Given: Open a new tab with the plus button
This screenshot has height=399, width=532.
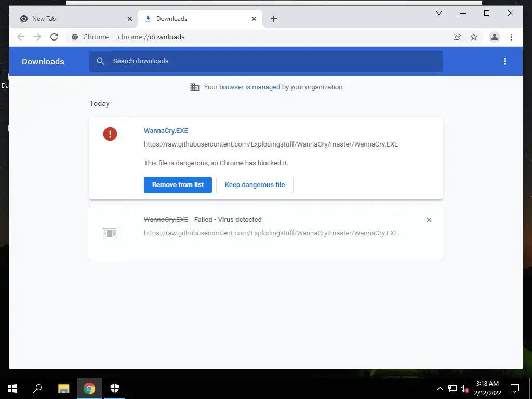Looking at the screenshot, I should [x=274, y=19].
